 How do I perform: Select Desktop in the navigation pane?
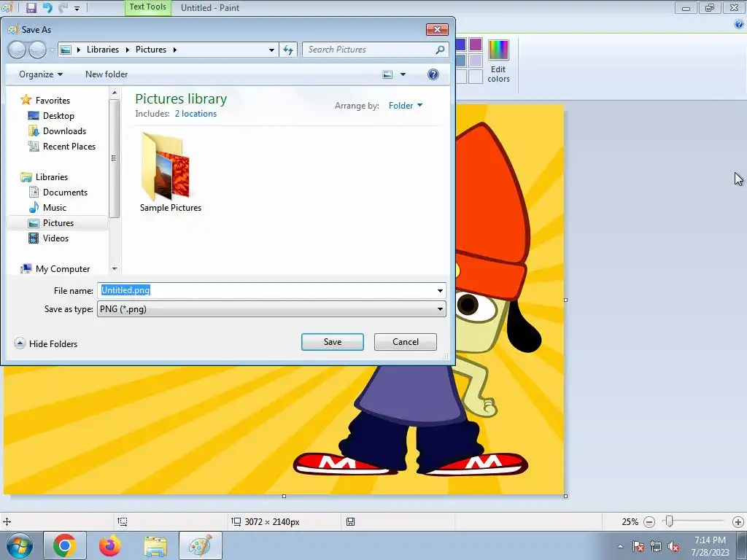(x=58, y=116)
